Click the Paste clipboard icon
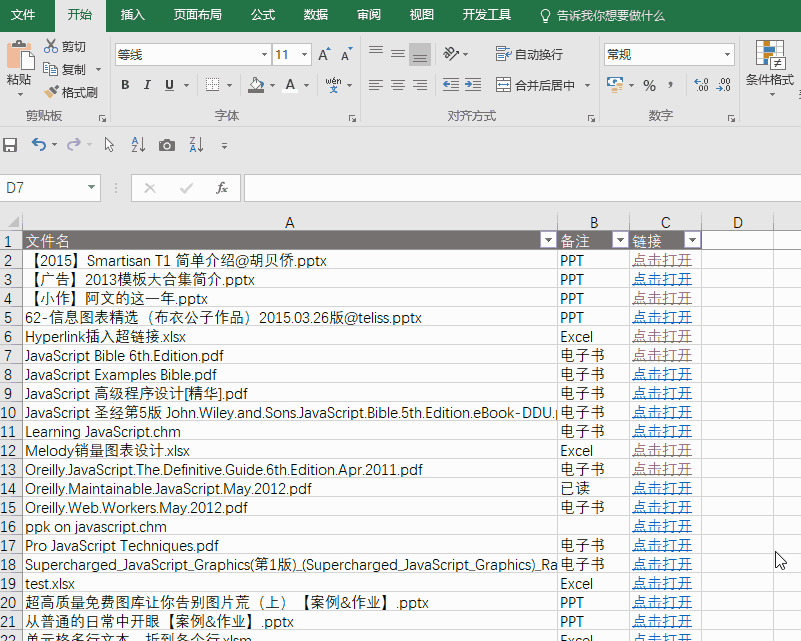801x641 pixels. pos(20,55)
